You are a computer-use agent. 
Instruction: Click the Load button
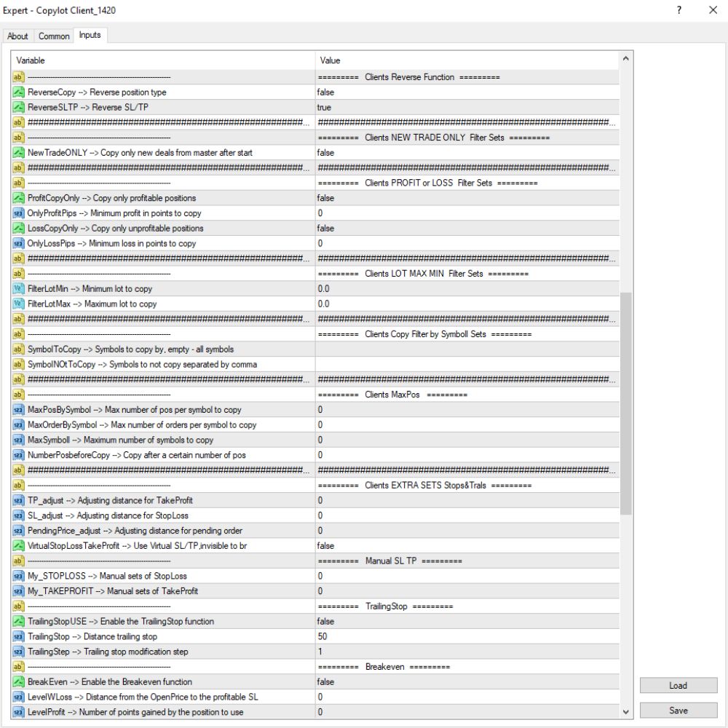pos(678,685)
